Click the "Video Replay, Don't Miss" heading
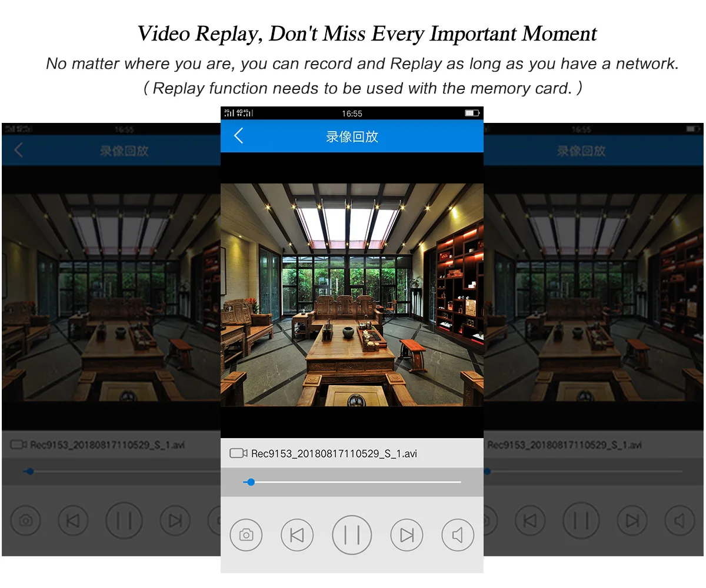 (x=367, y=34)
